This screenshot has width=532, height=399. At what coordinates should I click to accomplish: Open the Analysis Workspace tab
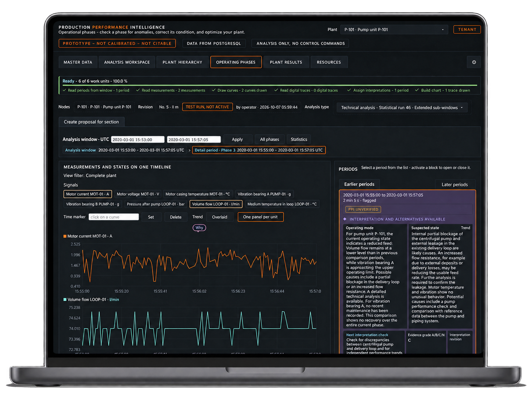127,62
